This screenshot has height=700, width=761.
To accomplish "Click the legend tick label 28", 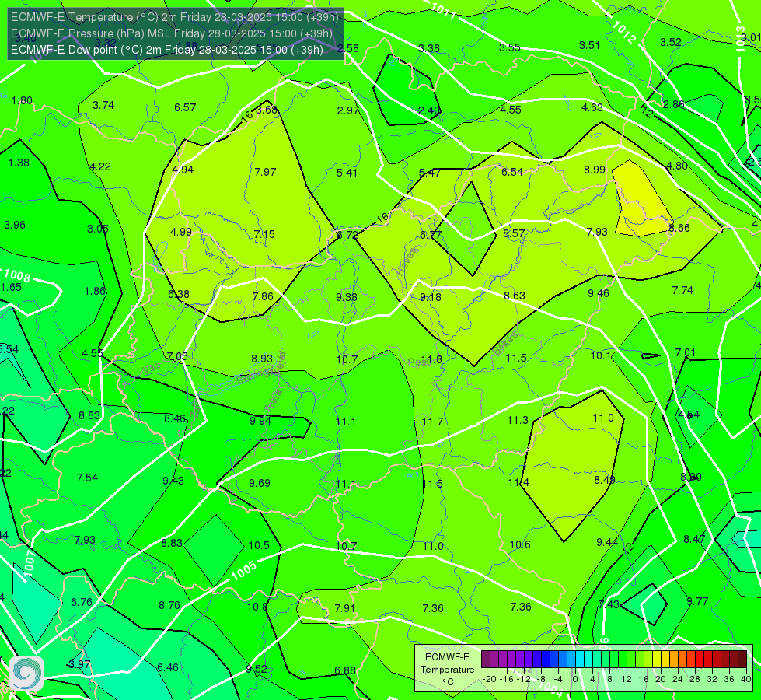I will coord(694,679).
